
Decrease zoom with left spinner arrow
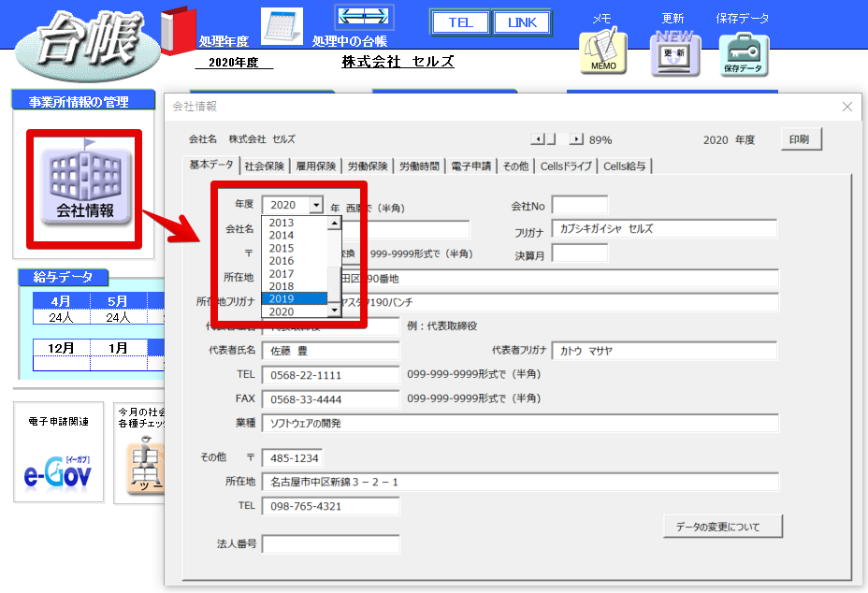pos(537,139)
